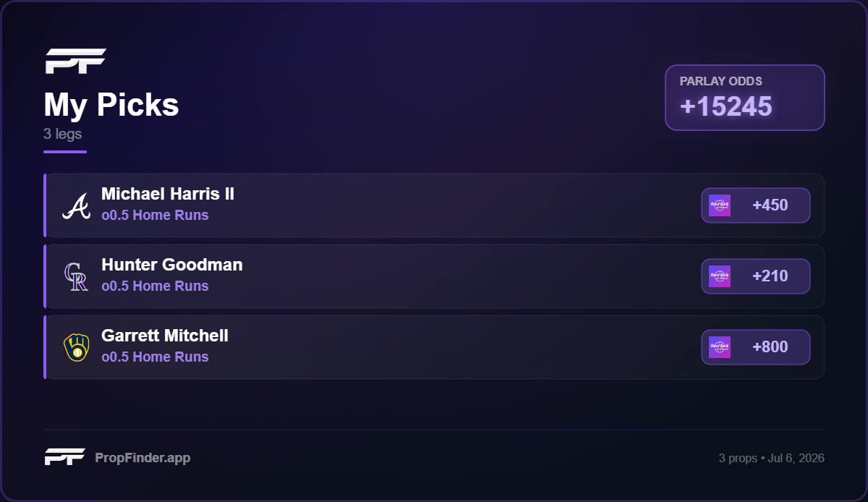
Task: Click the Hunter Goodman player name
Action: pyautogui.click(x=172, y=265)
